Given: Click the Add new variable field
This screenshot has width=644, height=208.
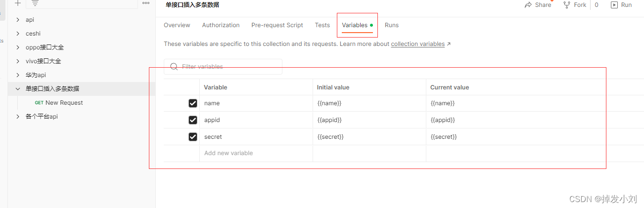Looking at the screenshot, I should (x=256, y=153).
